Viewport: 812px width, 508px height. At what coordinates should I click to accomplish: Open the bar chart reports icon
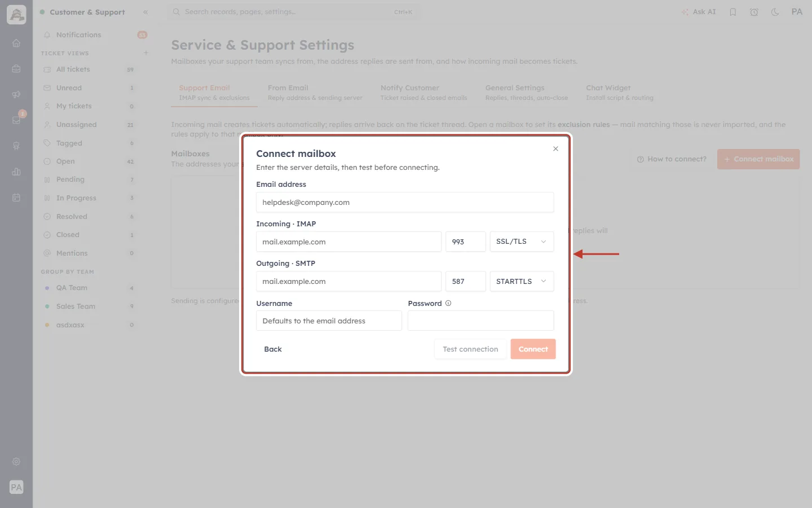(x=16, y=172)
